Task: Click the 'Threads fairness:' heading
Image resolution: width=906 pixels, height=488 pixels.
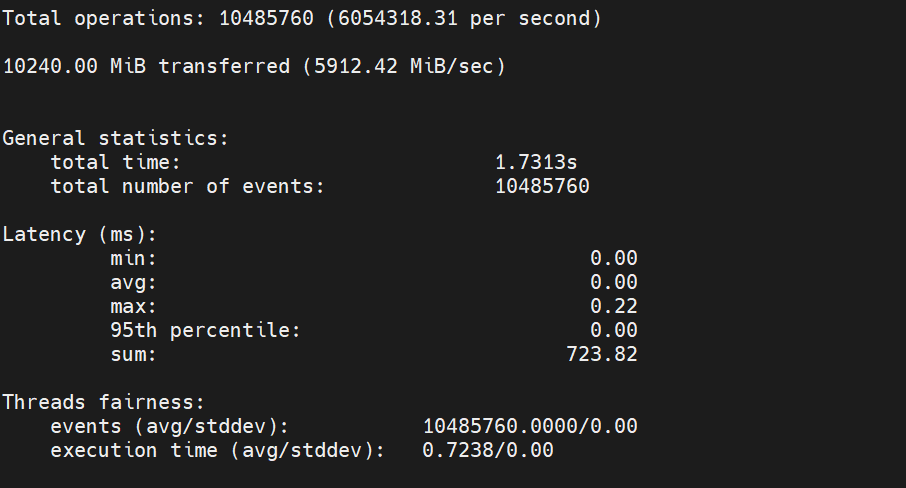Action: 104,403
